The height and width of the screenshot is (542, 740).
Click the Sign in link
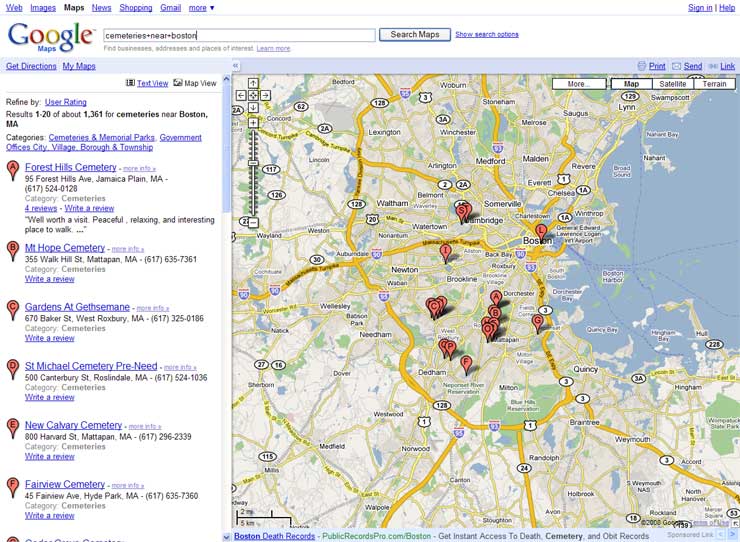click(x=700, y=8)
